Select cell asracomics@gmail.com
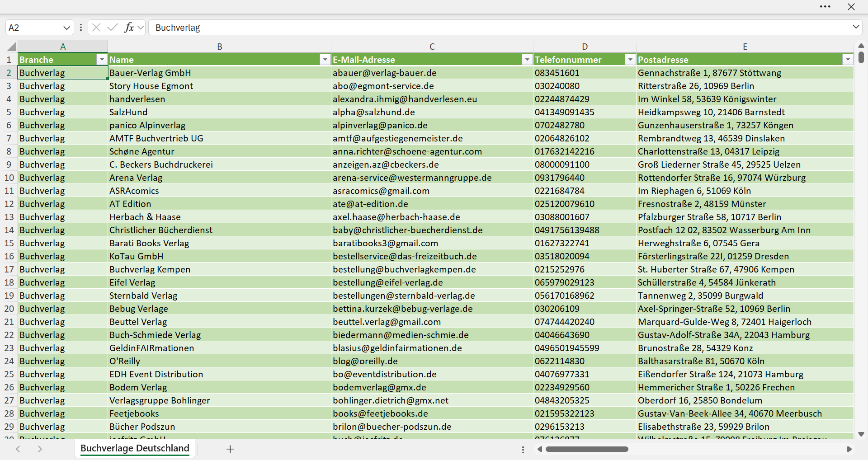This screenshot has width=868, height=460. 432,191
